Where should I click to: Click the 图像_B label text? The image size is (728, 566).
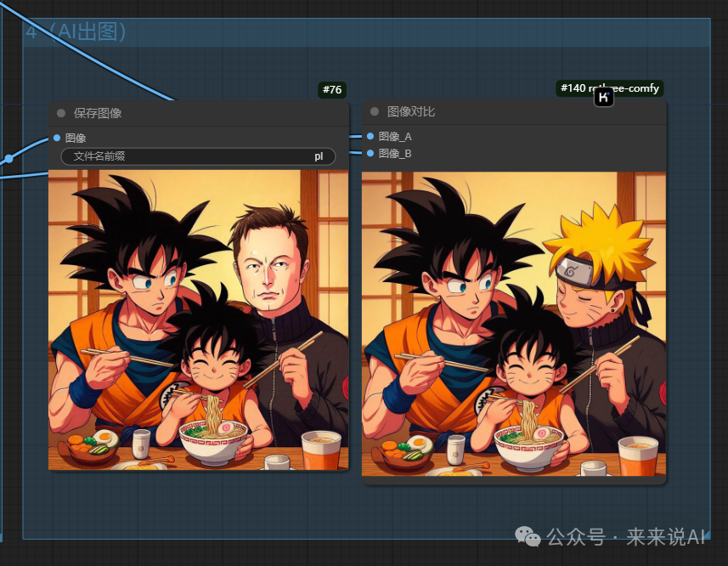[395, 154]
